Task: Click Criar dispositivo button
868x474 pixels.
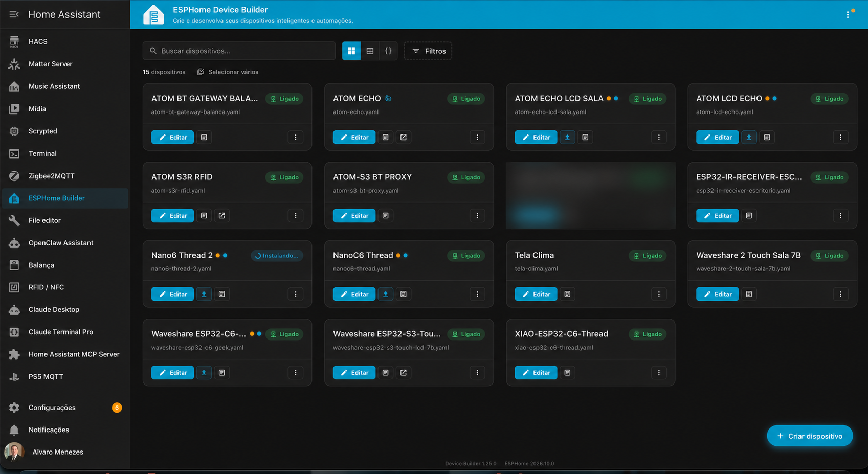Action: [810, 436]
